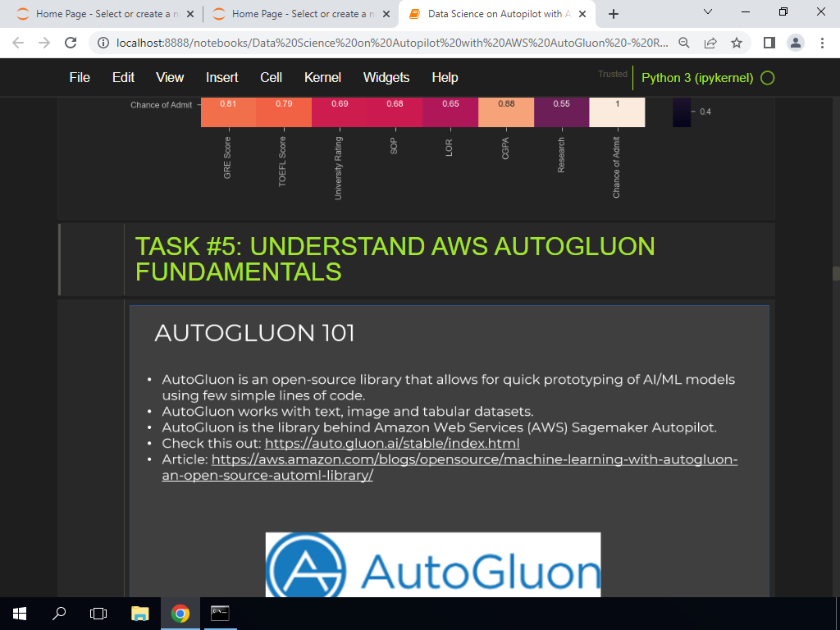This screenshot has width=840, height=630.
Task: Click the localhost:8888 address bar
Action: 392,43
